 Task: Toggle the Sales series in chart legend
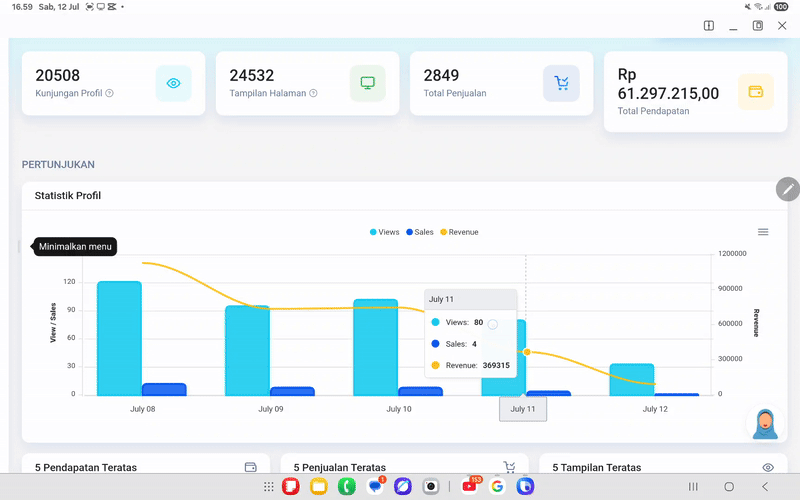419,232
